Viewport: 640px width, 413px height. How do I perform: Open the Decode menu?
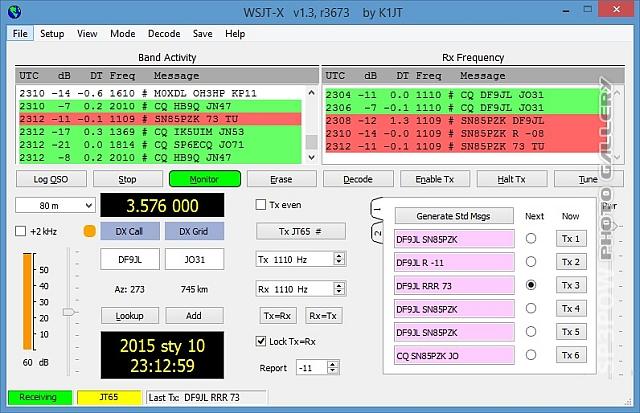click(x=164, y=33)
